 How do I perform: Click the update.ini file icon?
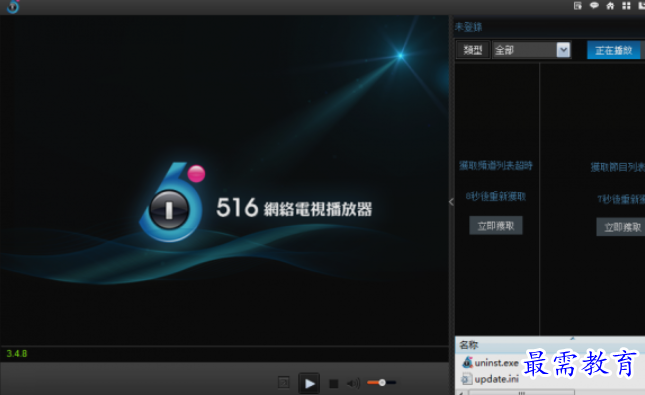click(466, 379)
